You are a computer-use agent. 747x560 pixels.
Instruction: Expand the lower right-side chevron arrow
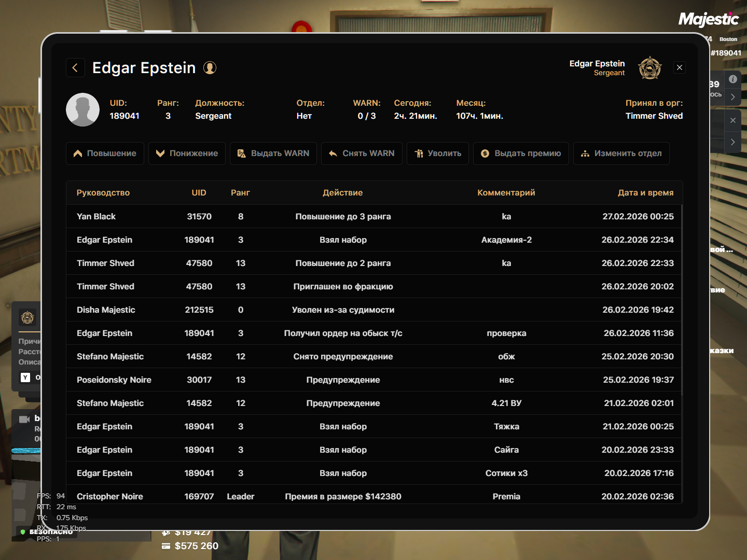pyautogui.click(x=732, y=142)
